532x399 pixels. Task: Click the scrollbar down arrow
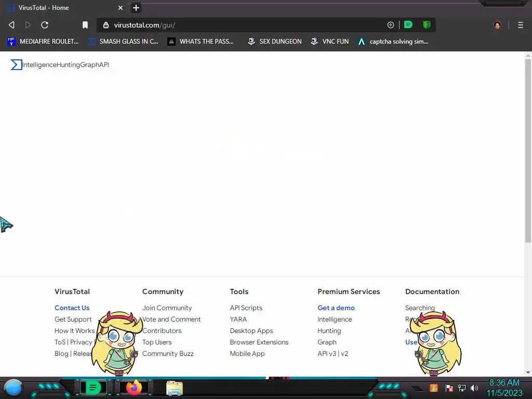coord(528,372)
